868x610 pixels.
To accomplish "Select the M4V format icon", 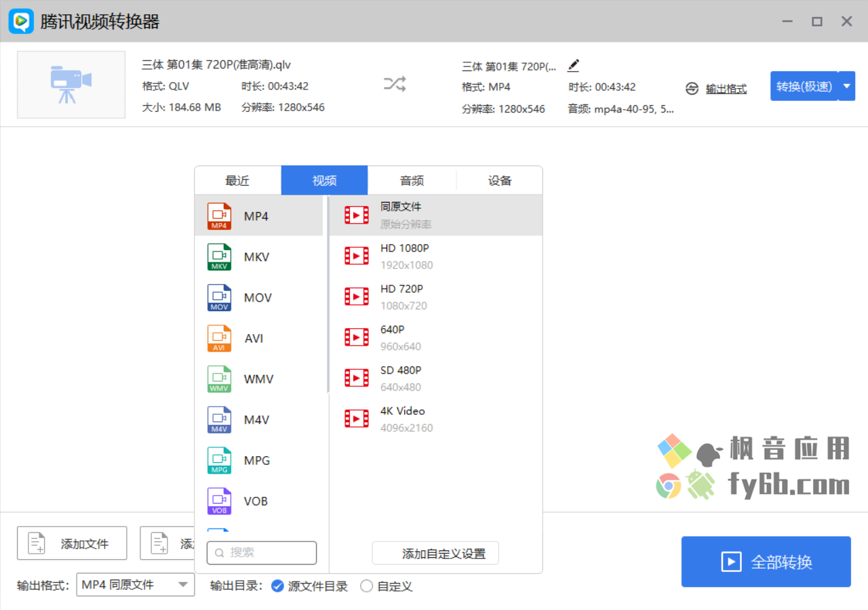I will [x=219, y=420].
